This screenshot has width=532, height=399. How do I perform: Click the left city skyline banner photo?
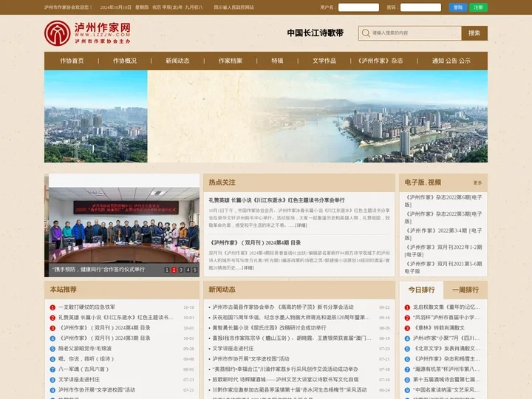[x=95, y=117]
